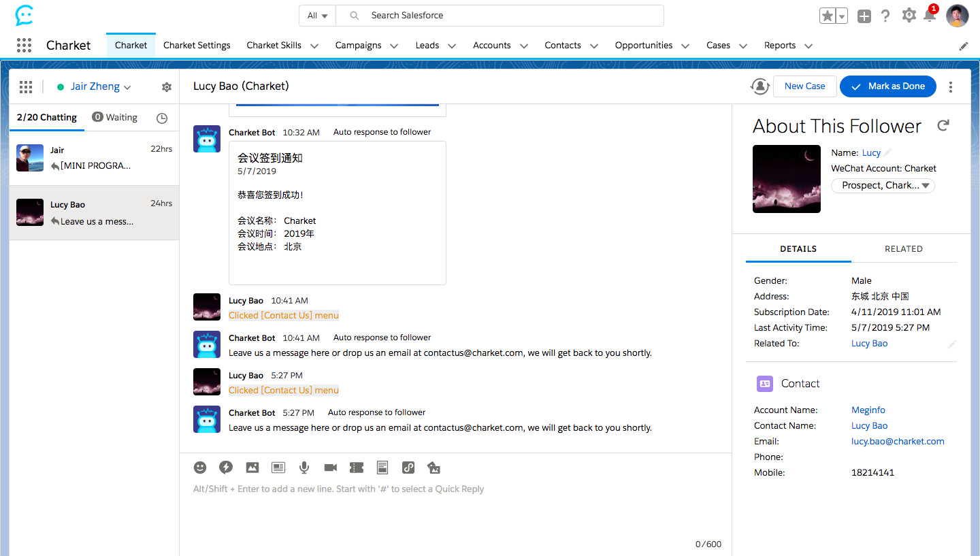This screenshot has height=556, width=980.
Task: Focus the Search Salesforce field
Action: (x=500, y=16)
